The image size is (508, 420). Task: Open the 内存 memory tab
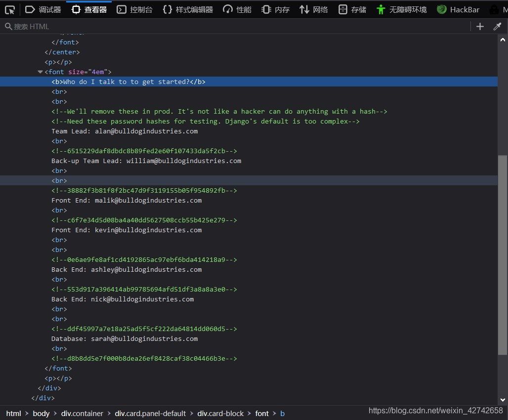pyautogui.click(x=275, y=10)
